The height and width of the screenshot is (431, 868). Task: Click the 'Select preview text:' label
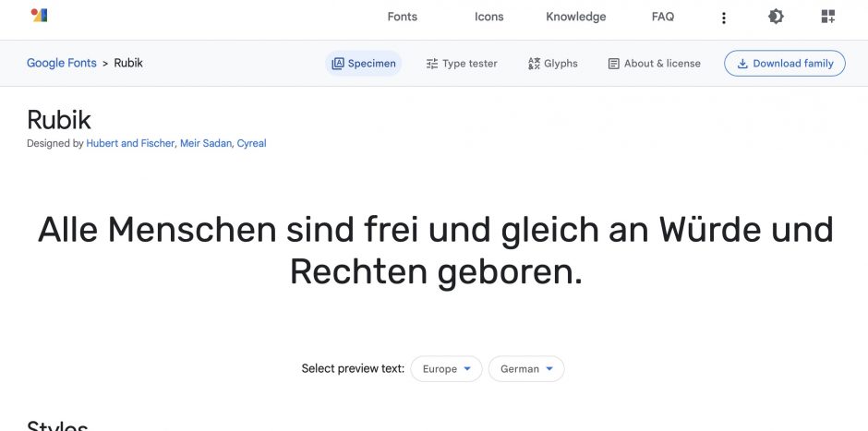click(x=353, y=368)
